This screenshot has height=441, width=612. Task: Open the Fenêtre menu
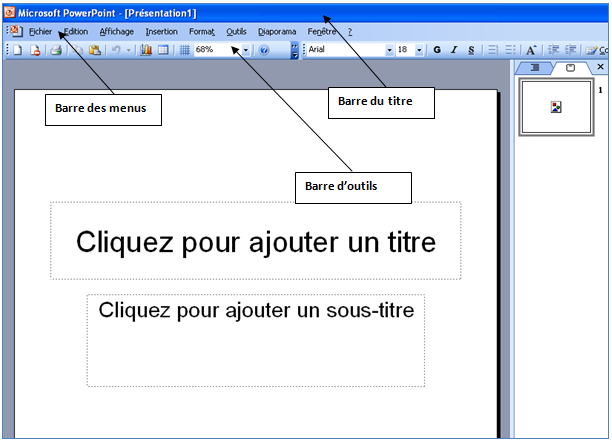(322, 32)
